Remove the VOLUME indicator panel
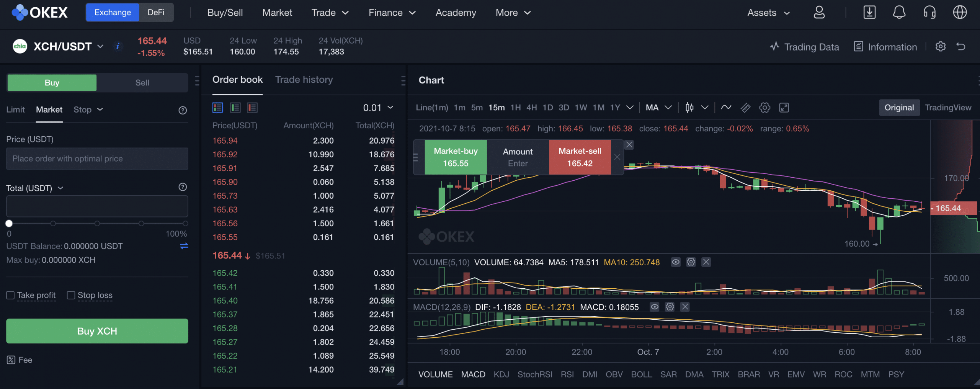Image resolution: width=980 pixels, height=389 pixels. pos(706,262)
